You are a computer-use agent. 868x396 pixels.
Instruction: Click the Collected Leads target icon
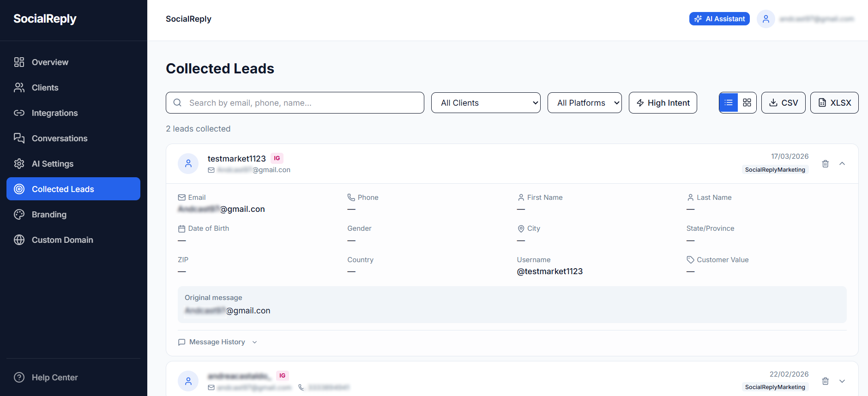coord(19,189)
